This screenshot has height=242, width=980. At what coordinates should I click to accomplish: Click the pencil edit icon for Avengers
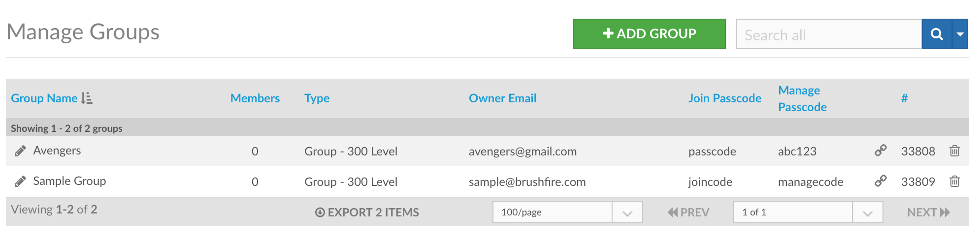(x=20, y=151)
